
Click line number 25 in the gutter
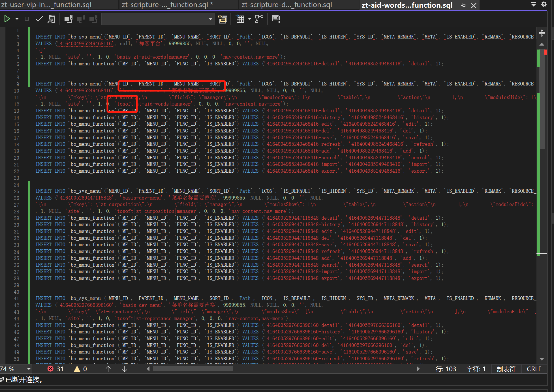coord(17,191)
